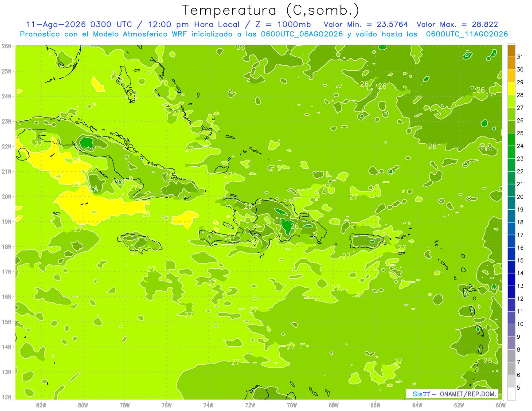Click the color scale label 15
The image size is (532, 411).
520,260
